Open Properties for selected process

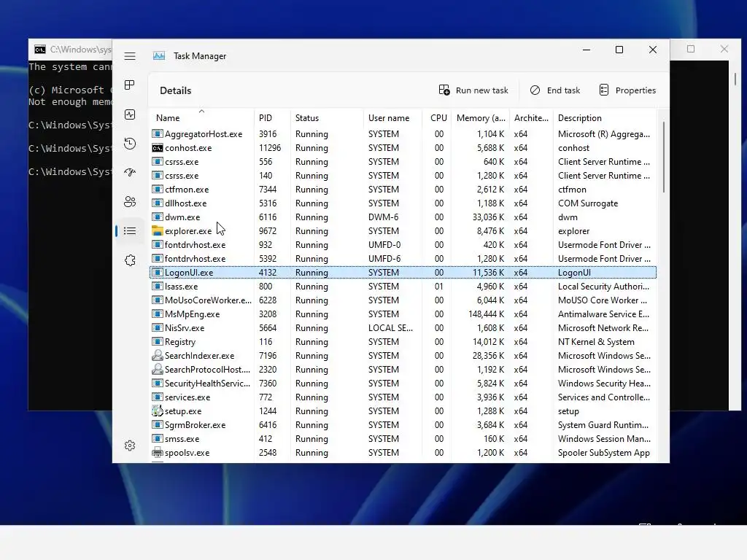(x=627, y=90)
